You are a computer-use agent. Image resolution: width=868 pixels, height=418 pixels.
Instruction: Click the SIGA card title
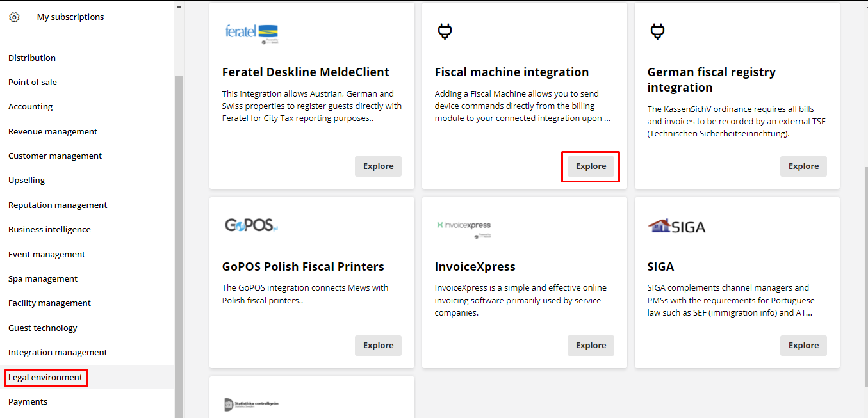click(660, 267)
